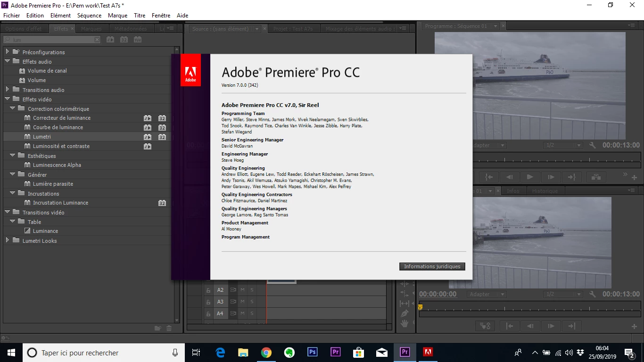Step forward one frame in lower monitor
644x362 pixels.
click(x=551, y=326)
